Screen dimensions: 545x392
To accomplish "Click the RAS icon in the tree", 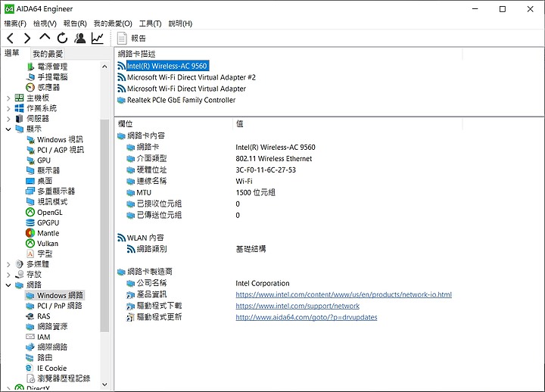I will (30, 316).
